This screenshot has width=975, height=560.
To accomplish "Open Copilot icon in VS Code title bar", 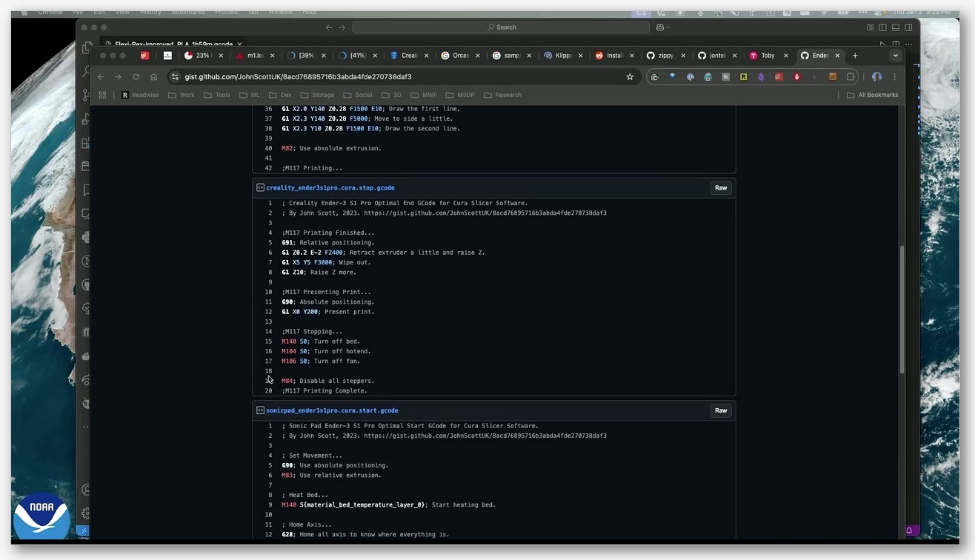I will (659, 27).
